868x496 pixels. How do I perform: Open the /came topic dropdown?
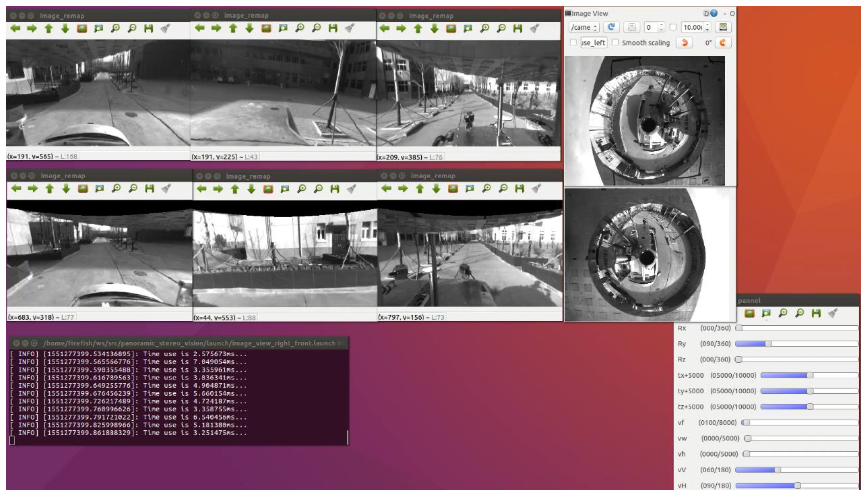583,28
